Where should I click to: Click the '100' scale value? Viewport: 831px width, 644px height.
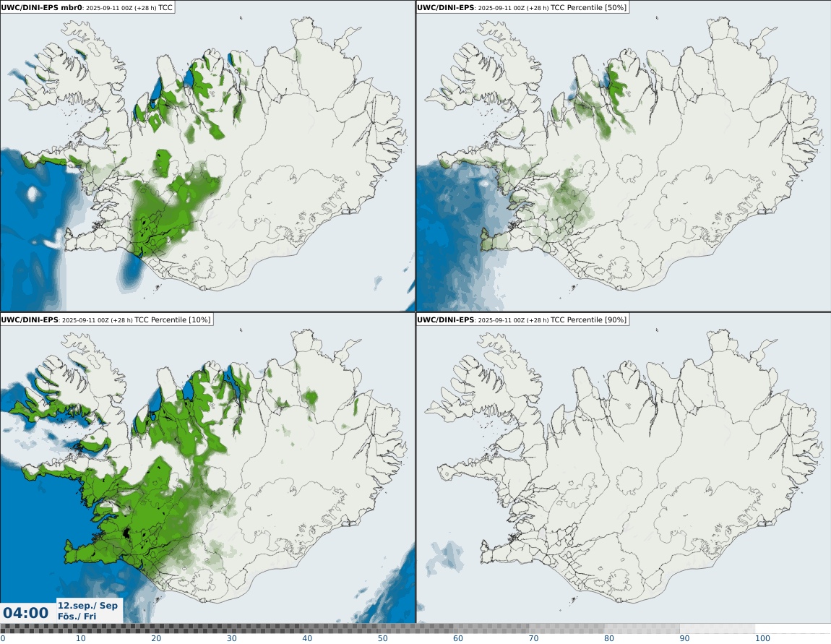(762, 638)
